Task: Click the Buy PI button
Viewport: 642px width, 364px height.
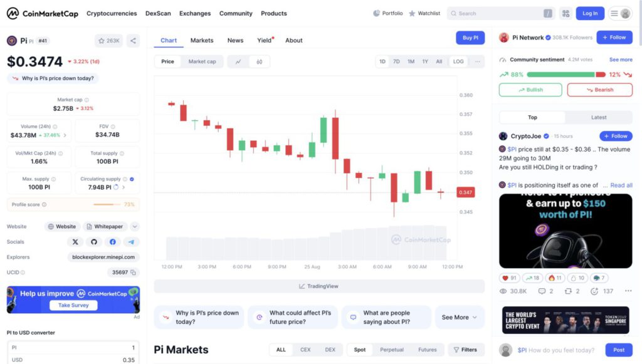Action: [x=470, y=38]
